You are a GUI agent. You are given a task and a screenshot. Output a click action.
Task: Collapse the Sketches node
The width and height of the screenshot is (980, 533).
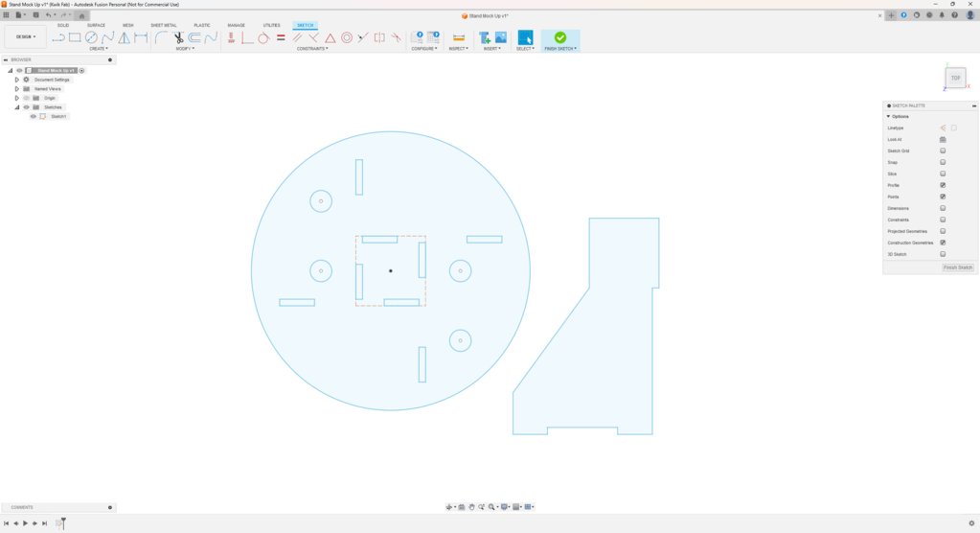pos(17,107)
